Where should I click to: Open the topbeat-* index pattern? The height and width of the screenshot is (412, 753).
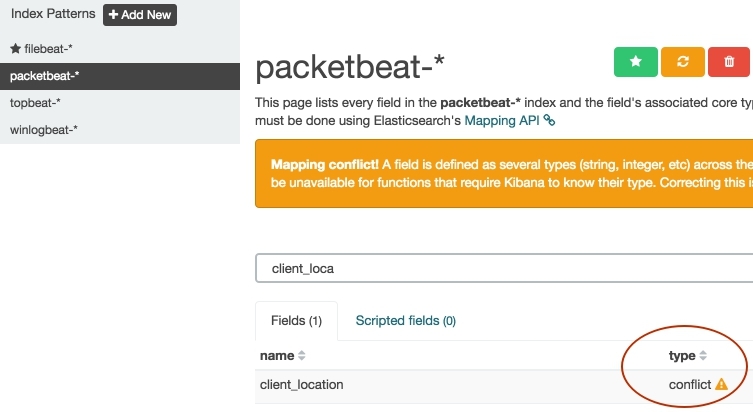pos(35,102)
